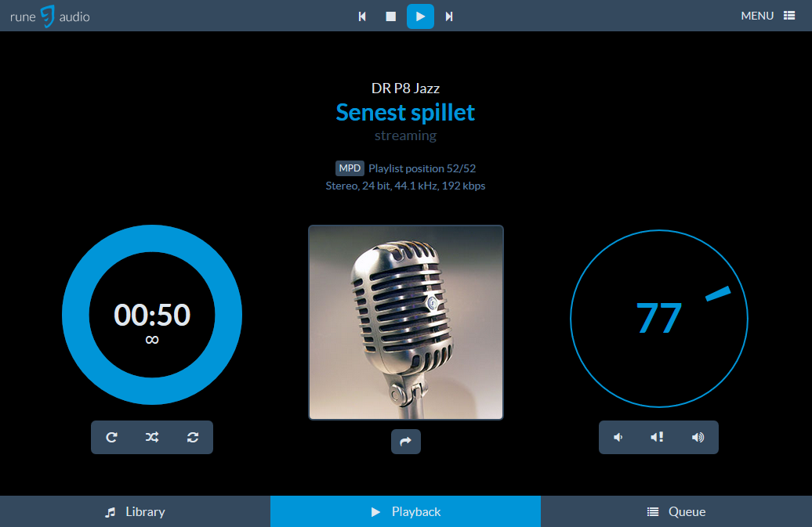Click the audio format info line
Viewport: 812px width, 527px height.
[405, 186]
